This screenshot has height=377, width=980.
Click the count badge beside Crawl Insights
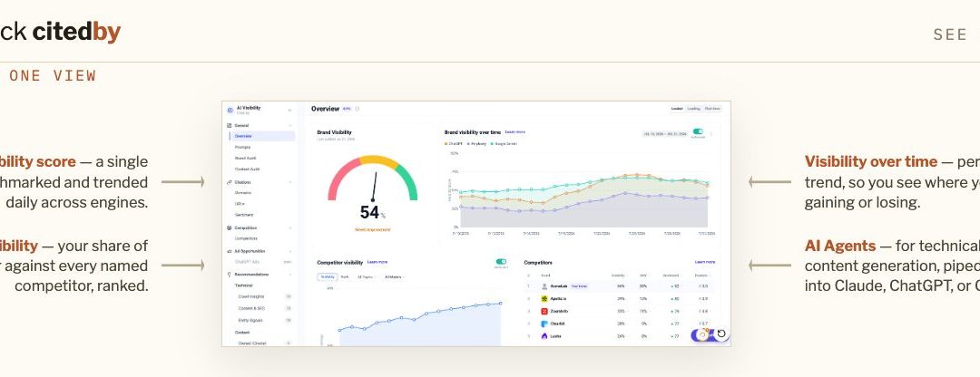point(289,296)
